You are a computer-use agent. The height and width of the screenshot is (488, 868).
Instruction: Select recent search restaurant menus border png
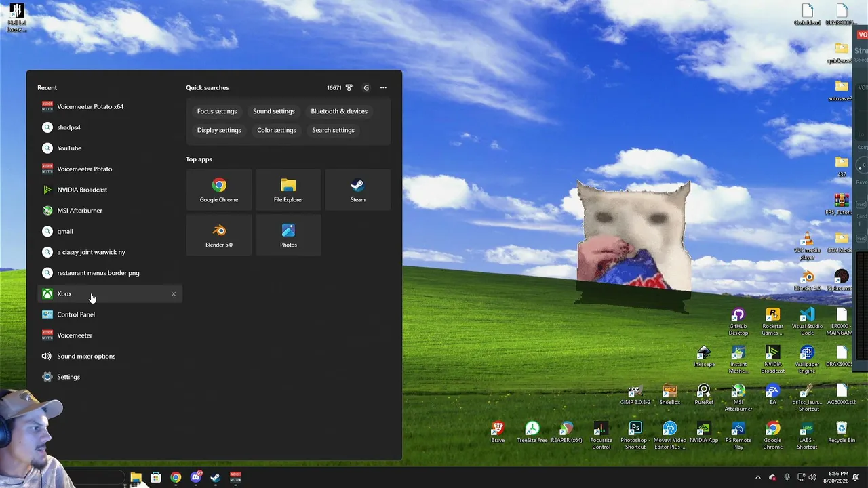(110, 273)
